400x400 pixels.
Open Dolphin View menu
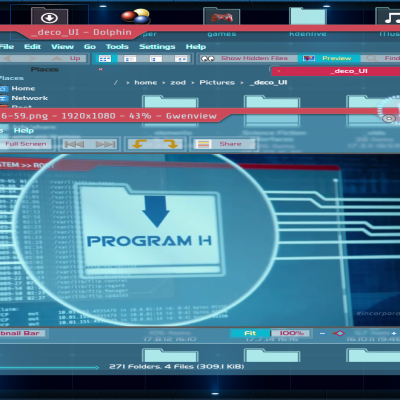coord(62,47)
